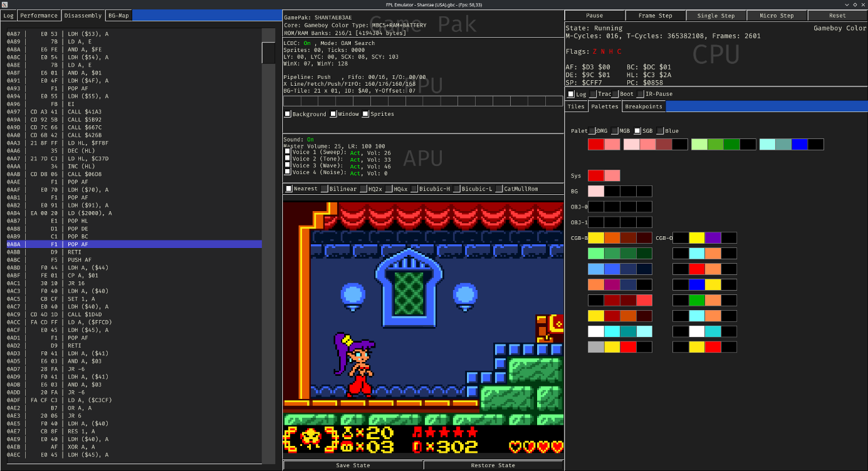Click the magenta swatch in CGB-B palettes
Image resolution: width=868 pixels, height=471 pixels.
click(612, 285)
